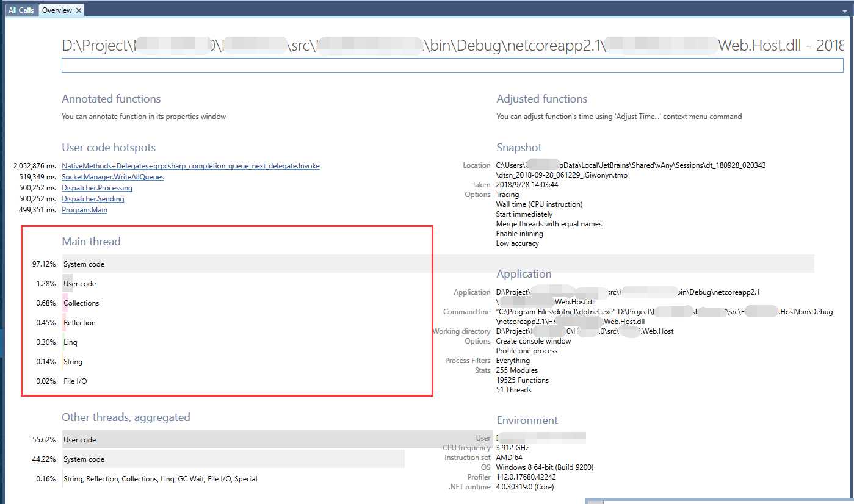Click the Snapshot heading
This screenshot has width=854, height=504.
pyautogui.click(x=519, y=148)
